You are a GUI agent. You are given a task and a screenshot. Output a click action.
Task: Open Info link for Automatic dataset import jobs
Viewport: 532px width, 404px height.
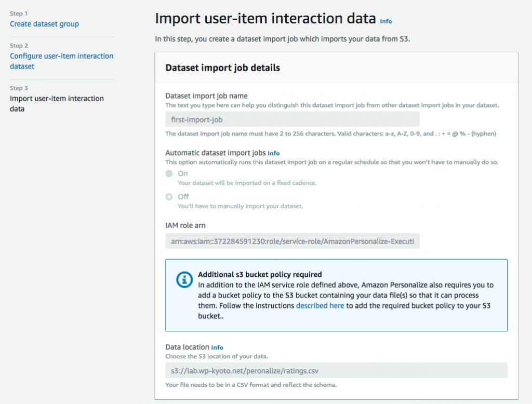click(x=273, y=153)
